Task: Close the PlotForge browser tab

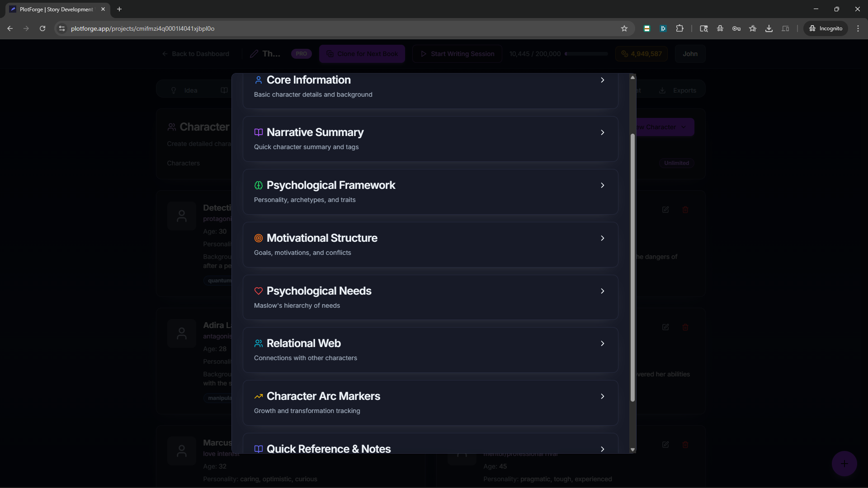Action: coord(103,9)
